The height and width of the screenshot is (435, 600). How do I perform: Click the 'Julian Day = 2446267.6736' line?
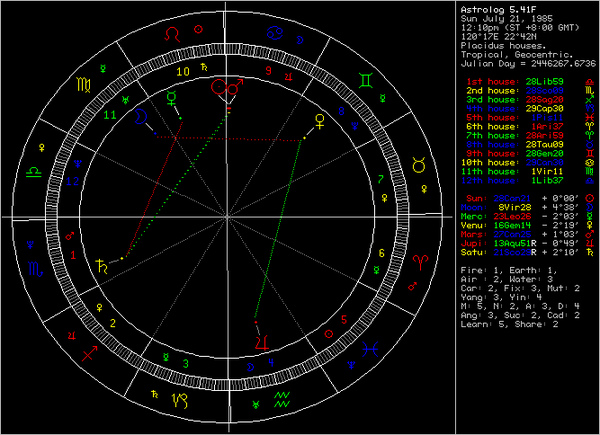pyautogui.click(x=528, y=64)
